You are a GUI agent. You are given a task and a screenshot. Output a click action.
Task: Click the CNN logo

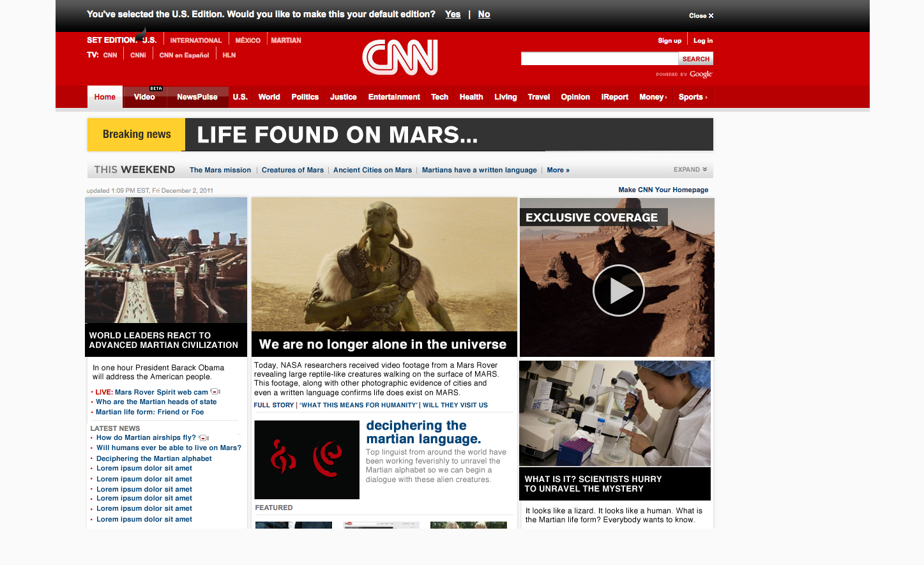point(400,57)
